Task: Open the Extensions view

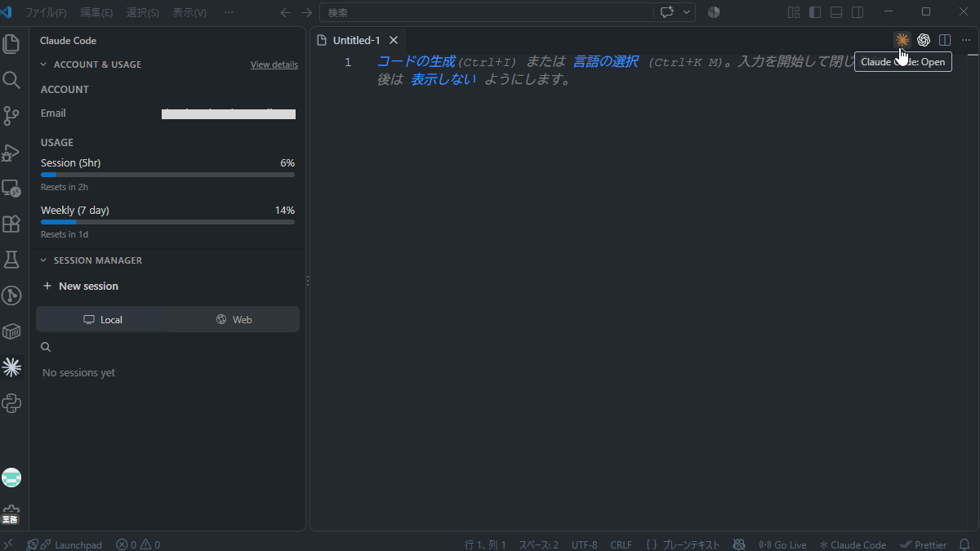Action: [x=11, y=224]
